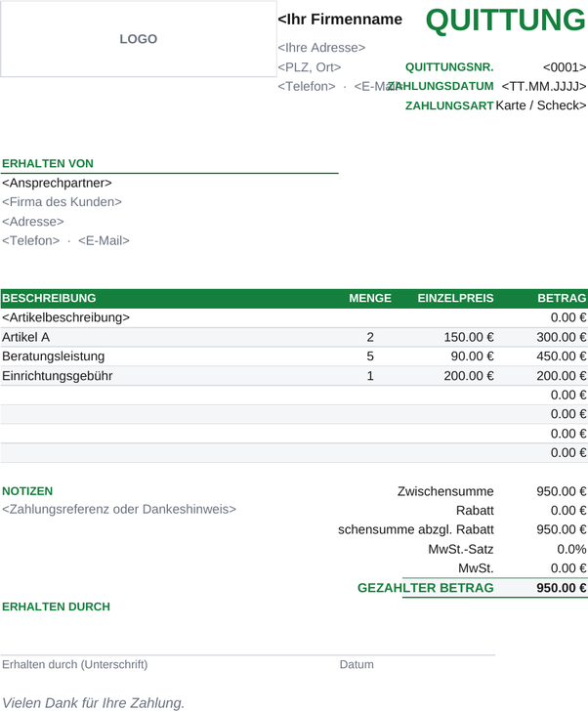Viewport: 588px width, 711px height.
Task: Click the ERHALTEN DURCH heading
Action: pos(56,606)
